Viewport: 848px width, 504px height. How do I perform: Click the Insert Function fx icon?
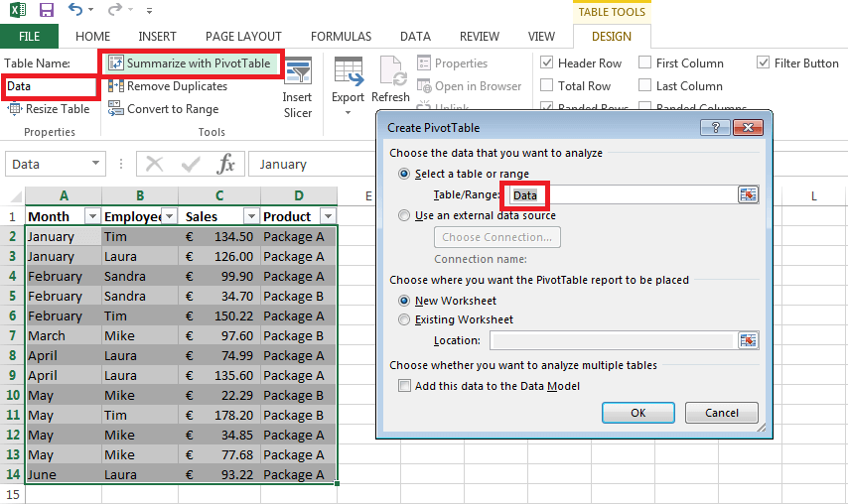[x=225, y=164]
